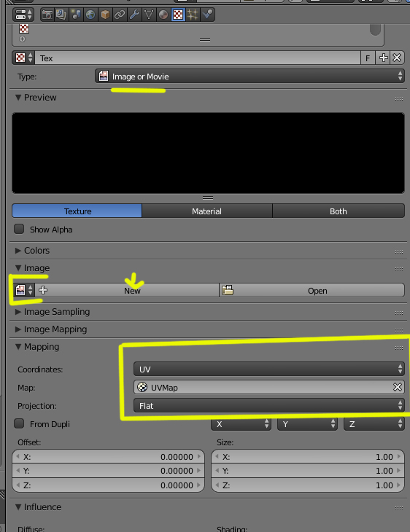Open the Object Data tab (triangle mesh icon)

(149, 15)
